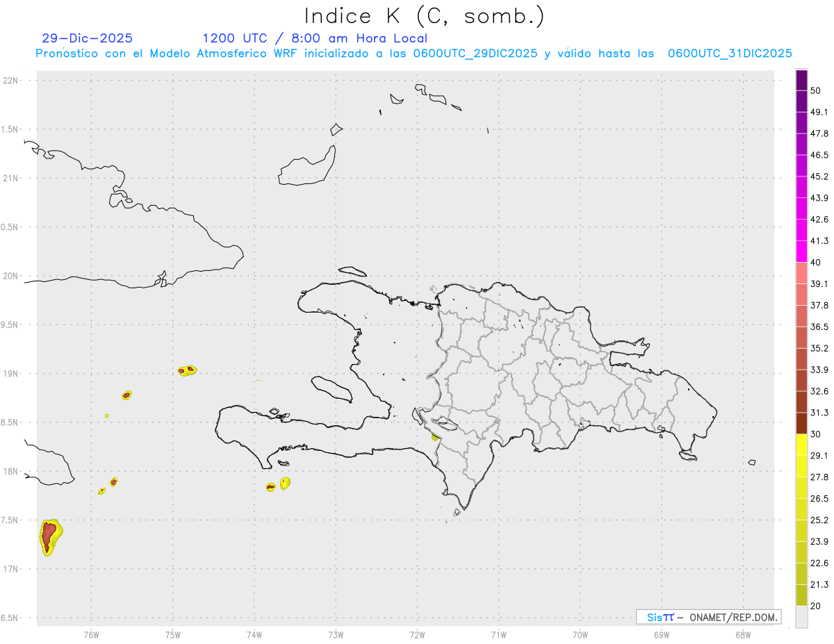Screen dimensions: 834x644
Task: Click the '42.6' color scale value
Action: [819, 220]
